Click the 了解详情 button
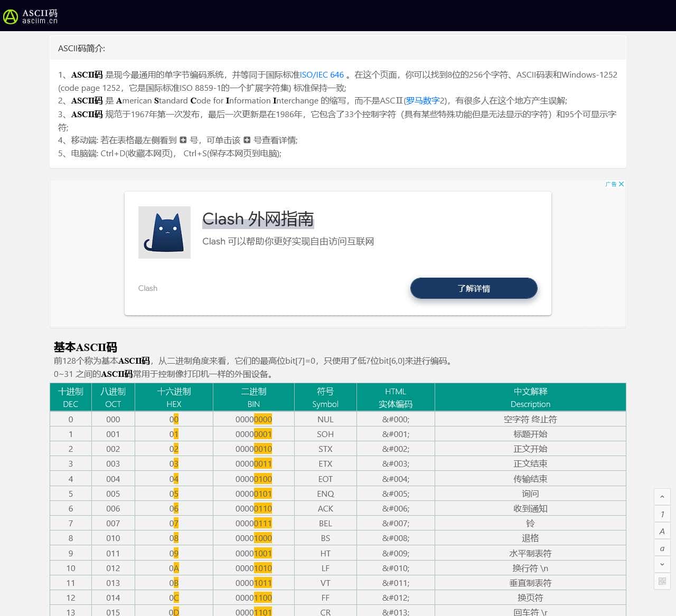The height and width of the screenshot is (616, 676). click(x=473, y=288)
